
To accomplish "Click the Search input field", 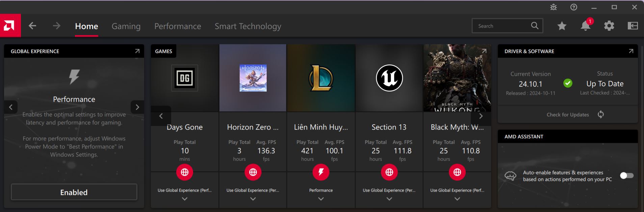I will click(x=502, y=26).
